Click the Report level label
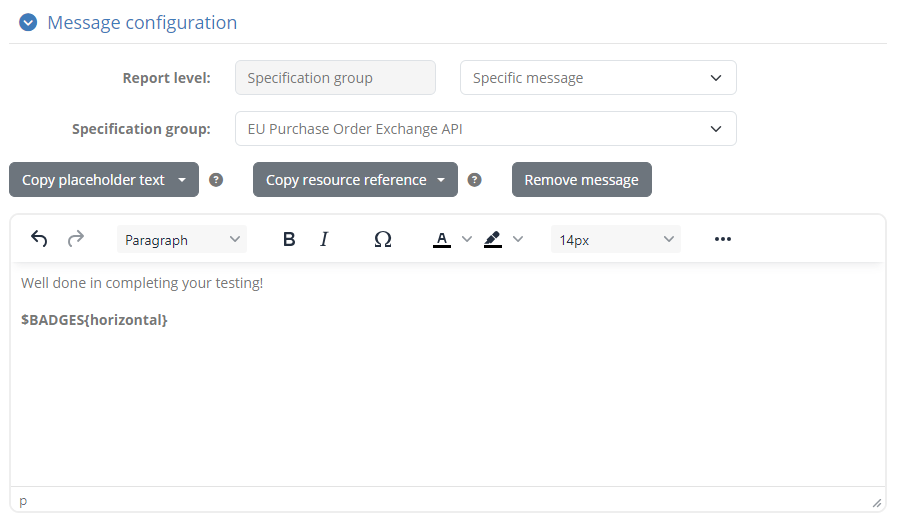Viewport: 897px width, 519px height. (166, 78)
